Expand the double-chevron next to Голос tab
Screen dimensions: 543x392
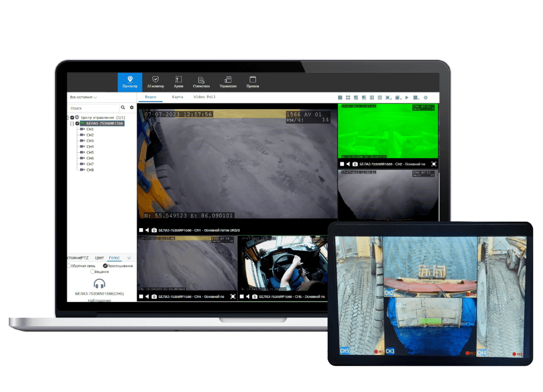(x=129, y=258)
